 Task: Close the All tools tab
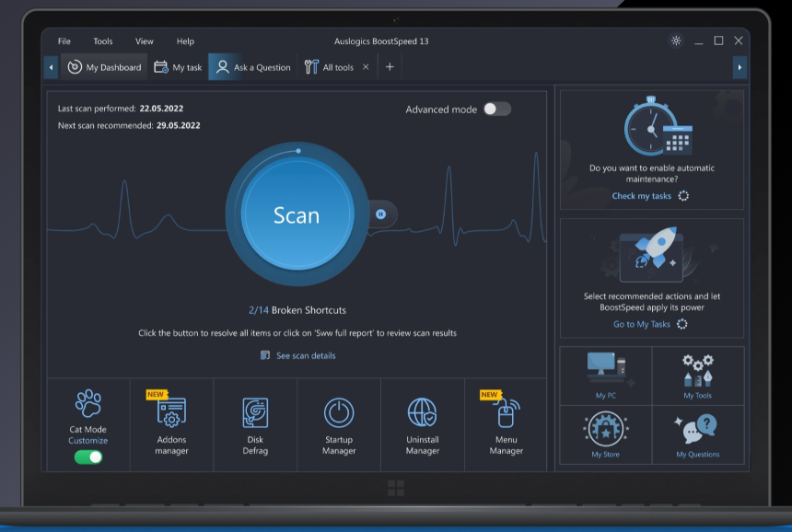tap(367, 66)
